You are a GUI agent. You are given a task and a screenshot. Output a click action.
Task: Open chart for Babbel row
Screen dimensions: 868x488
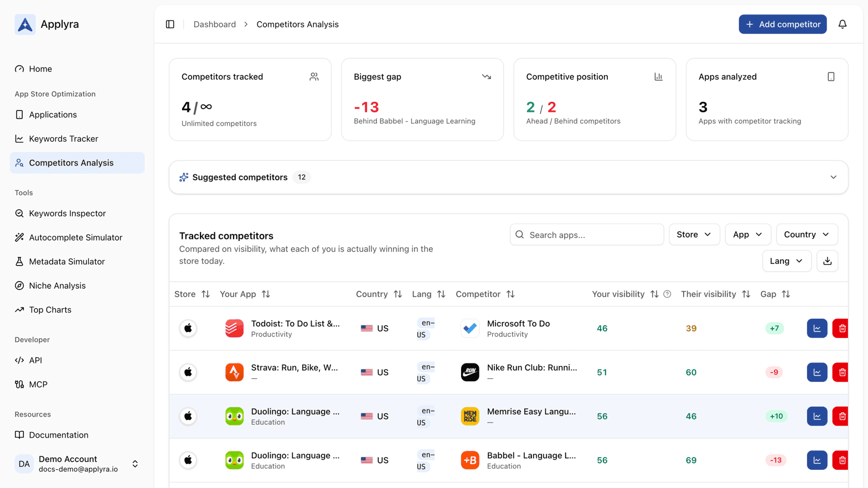pyautogui.click(x=817, y=460)
